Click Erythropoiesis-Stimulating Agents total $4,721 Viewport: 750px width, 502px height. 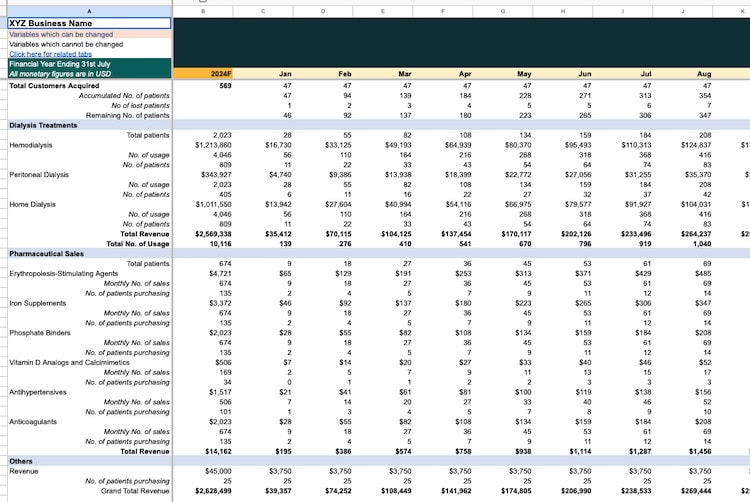(x=220, y=273)
